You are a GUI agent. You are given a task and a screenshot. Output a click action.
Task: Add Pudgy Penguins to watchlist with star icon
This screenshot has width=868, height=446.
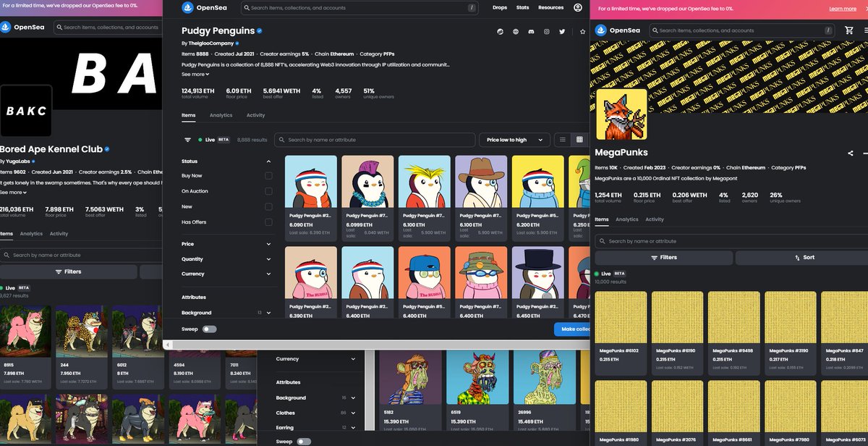tap(582, 32)
